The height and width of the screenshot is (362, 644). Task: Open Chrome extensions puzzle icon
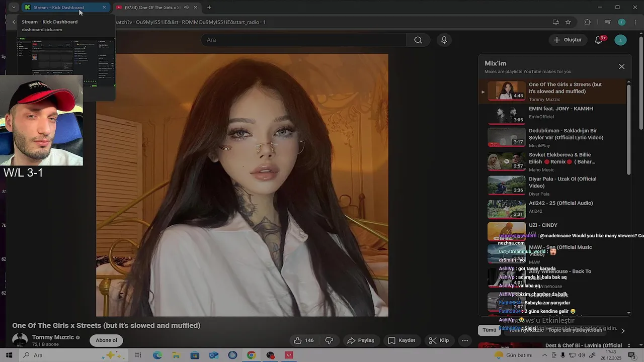(x=587, y=22)
